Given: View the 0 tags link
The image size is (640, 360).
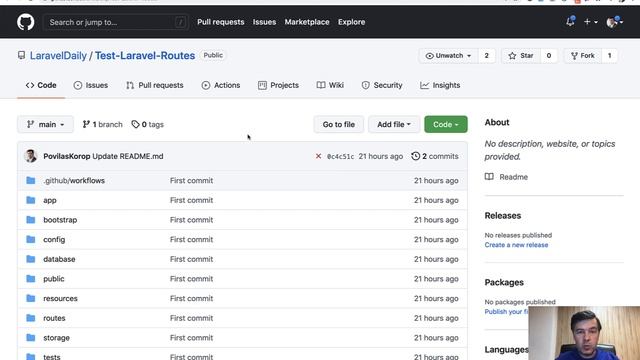Looking at the screenshot, I should click(148, 124).
